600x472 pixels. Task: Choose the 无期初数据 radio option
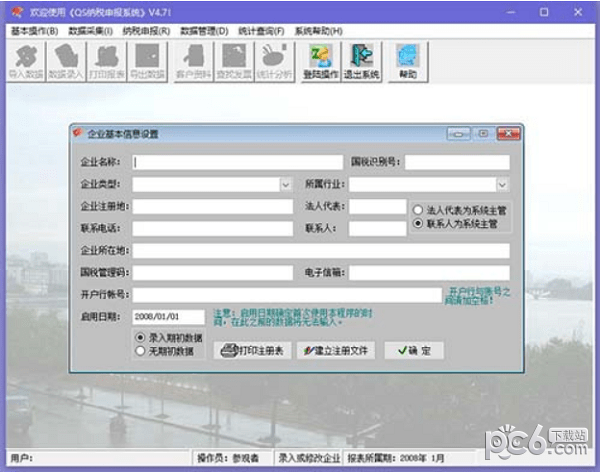click(141, 351)
